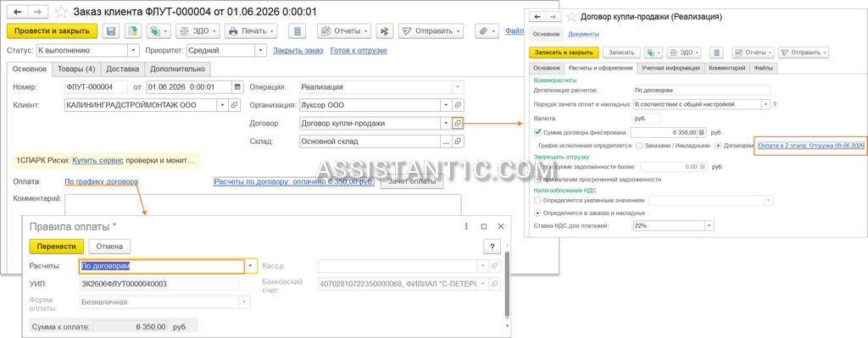868x338 pixels.
Task: Click the Готов к отгрузке link
Action: [359, 50]
